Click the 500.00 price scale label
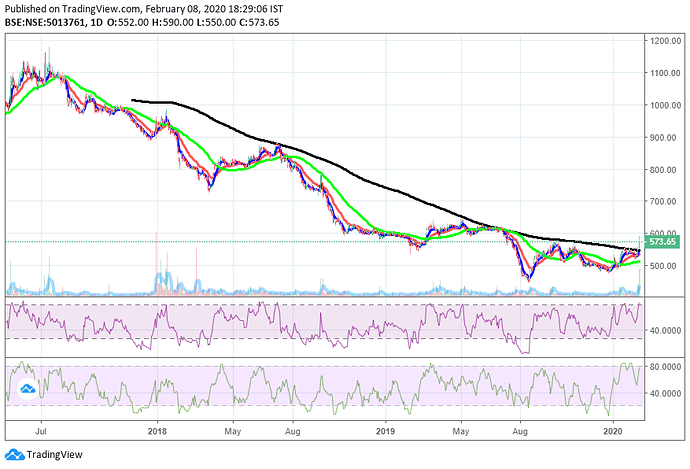The width and height of the screenshot is (690, 469). [x=663, y=266]
